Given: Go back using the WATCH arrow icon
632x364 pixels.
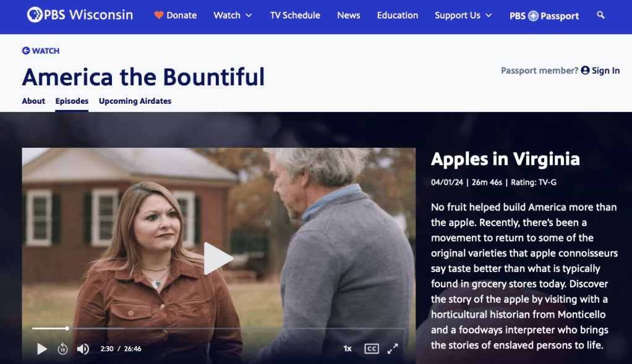Looking at the screenshot, I should pyautogui.click(x=26, y=51).
